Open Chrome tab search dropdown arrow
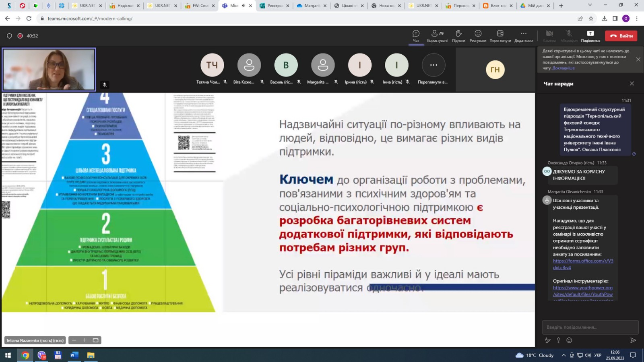Viewport: 644px width, 362px height. click(590, 5)
